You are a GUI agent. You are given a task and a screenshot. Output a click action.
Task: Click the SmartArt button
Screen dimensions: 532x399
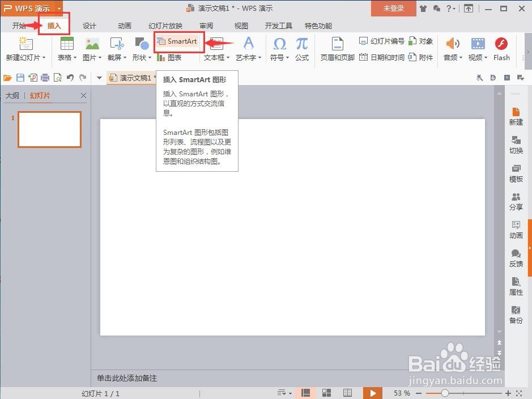coord(177,41)
